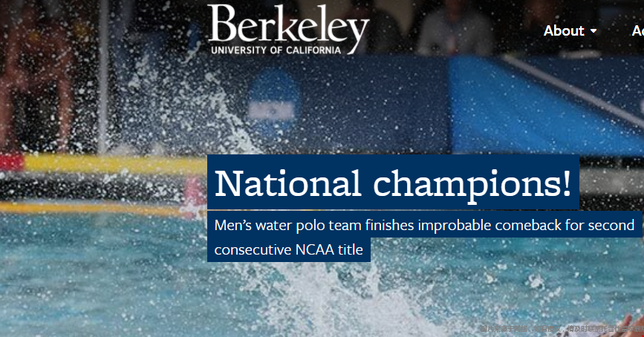Click the University of California tagline
The width and height of the screenshot is (644, 337).
pyautogui.click(x=276, y=50)
